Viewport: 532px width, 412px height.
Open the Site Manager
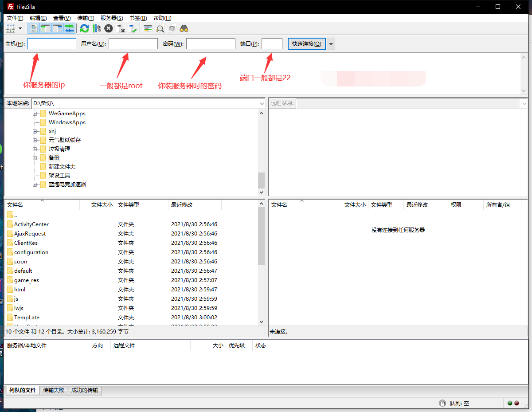pos(10,28)
